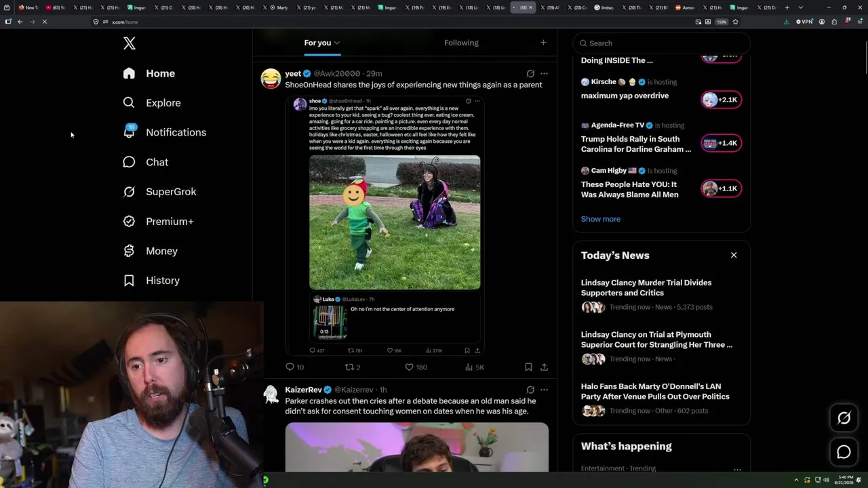Open the browser account profile icon

(x=822, y=22)
